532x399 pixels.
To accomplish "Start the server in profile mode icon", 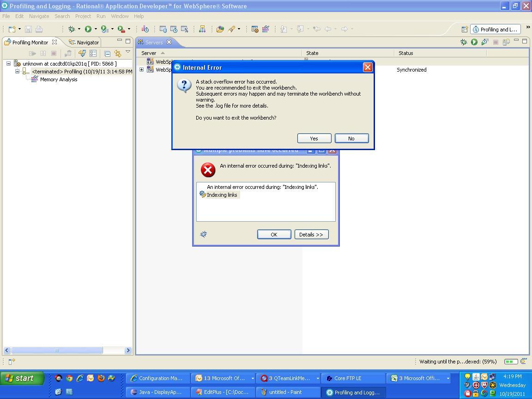I will [485, 42].
